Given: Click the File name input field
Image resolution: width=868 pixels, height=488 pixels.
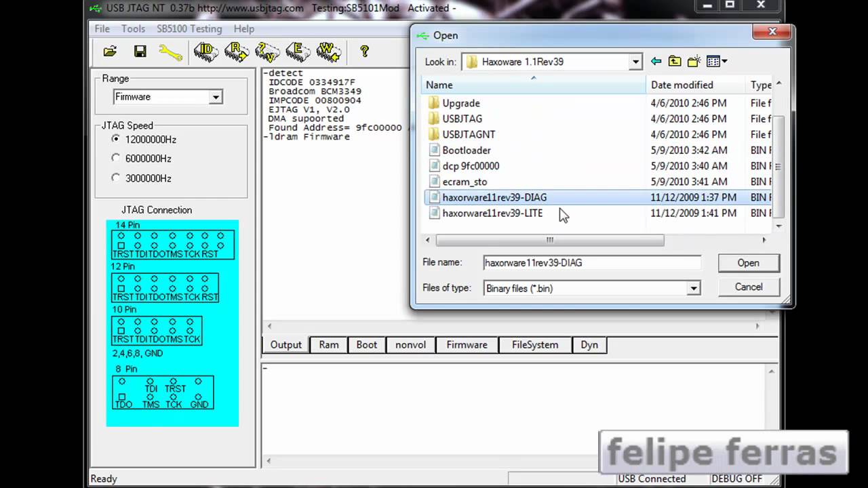Looking at the screenshot, I should (592, 263).
